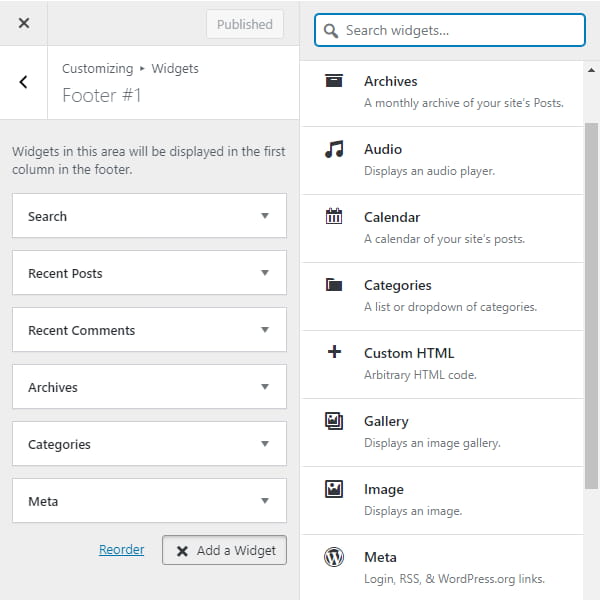This screenshot has width=600, height=600.
Task: Click the Published button
Action: (x=245, y=24)
